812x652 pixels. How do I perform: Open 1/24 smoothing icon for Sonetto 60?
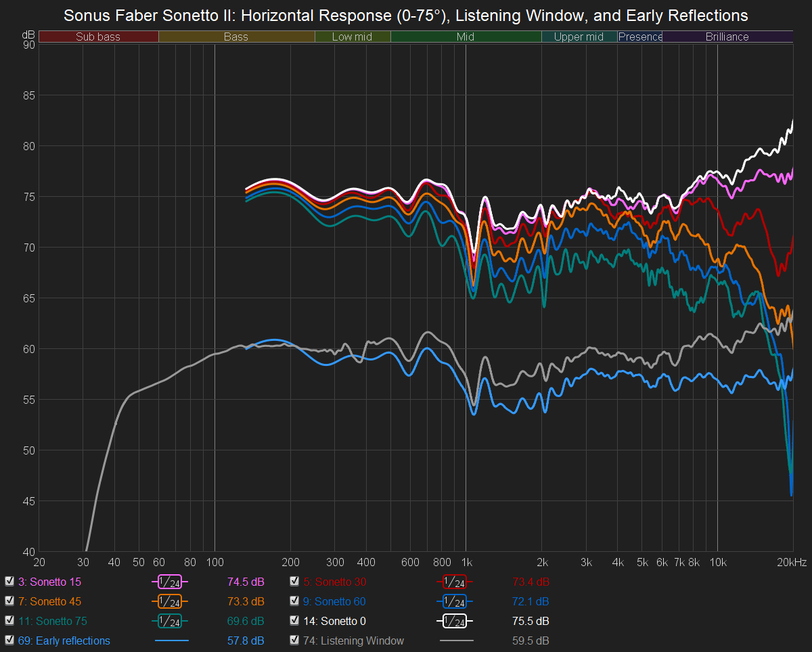(x=455, y=601)
